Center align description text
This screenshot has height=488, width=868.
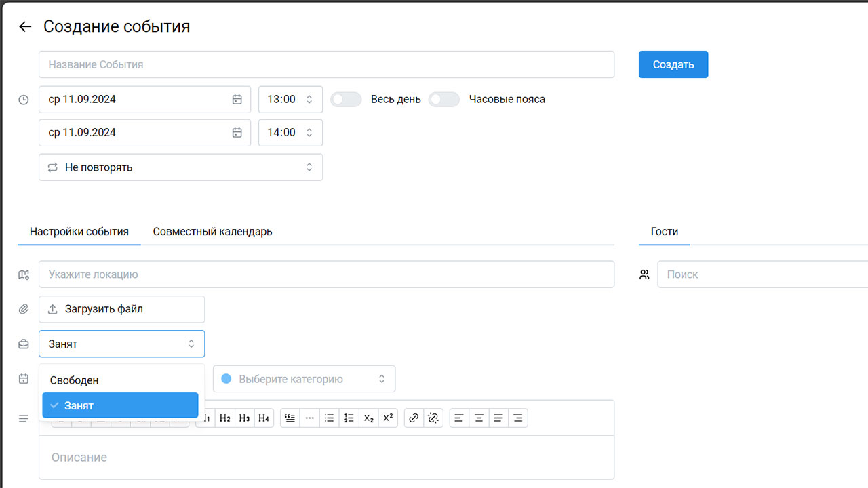(479, 418)
